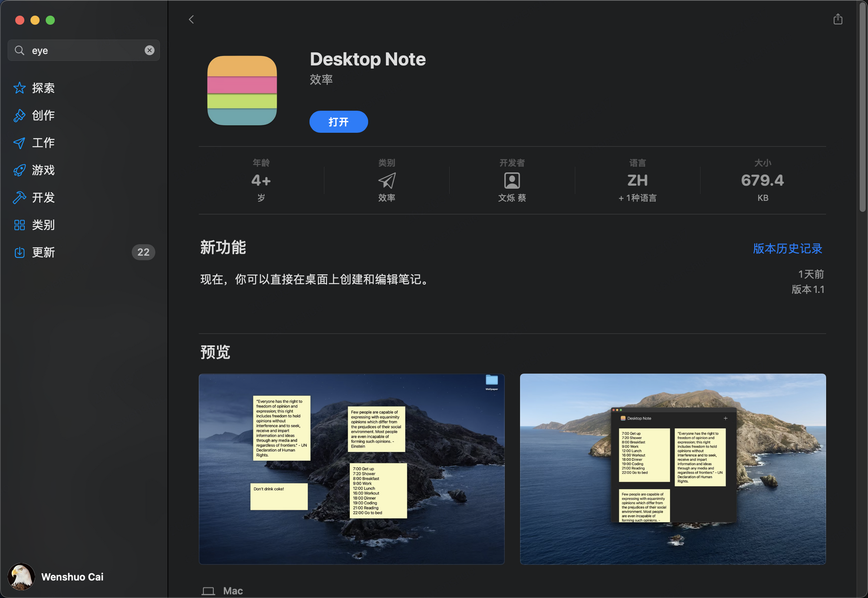The width and height of the screenshot is (868, 598).
Task: Minimize the window with the yellow button
Action: [x=35, y=20]
